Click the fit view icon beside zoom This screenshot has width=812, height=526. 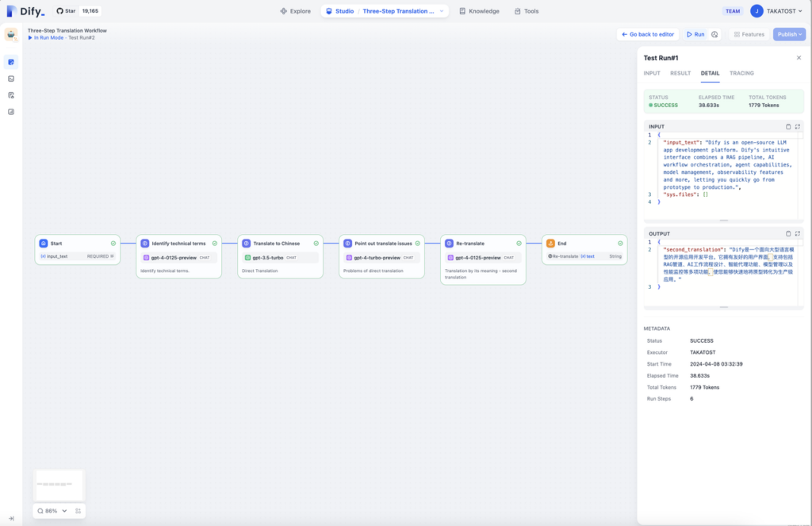[x=79, y=510]
